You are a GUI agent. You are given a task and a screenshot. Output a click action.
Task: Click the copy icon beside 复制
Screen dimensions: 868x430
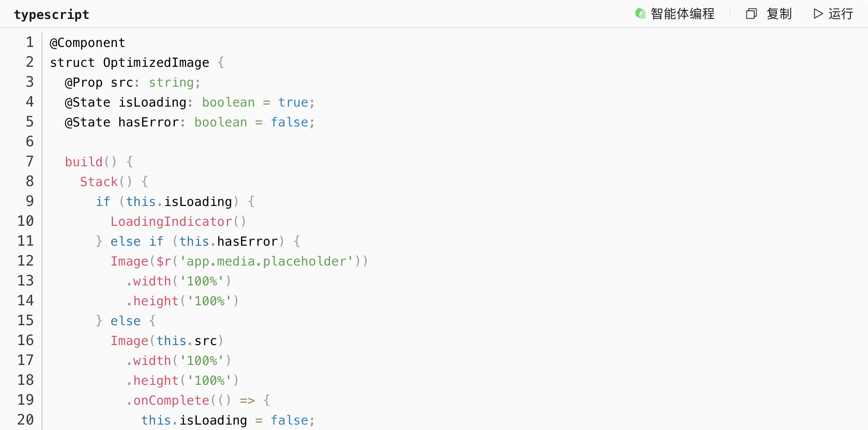(751, 14)
